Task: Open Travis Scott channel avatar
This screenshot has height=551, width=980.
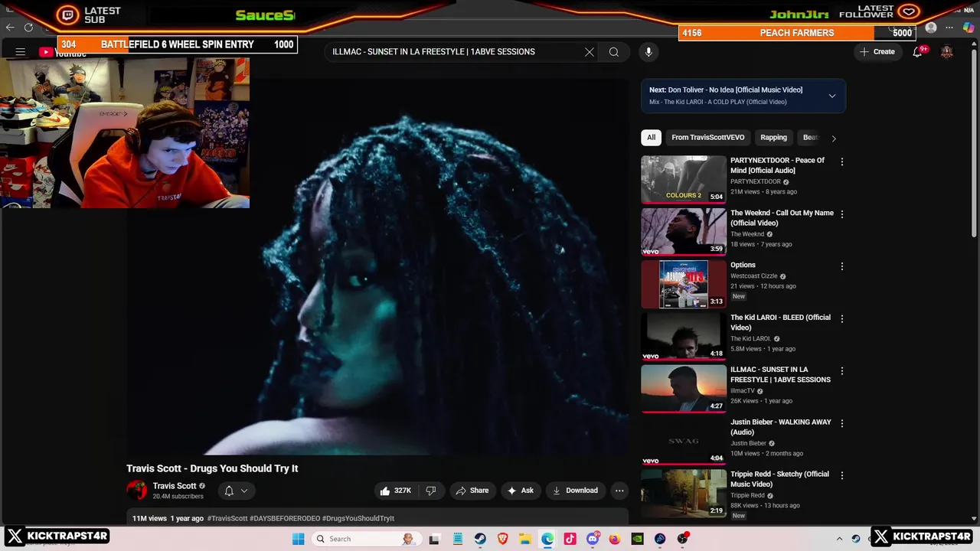Action: 137,491
